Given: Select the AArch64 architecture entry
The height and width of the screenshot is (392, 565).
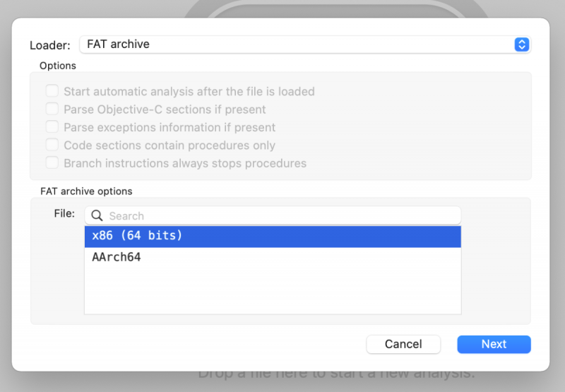Looking at the screenshot, I should [272, 257].
